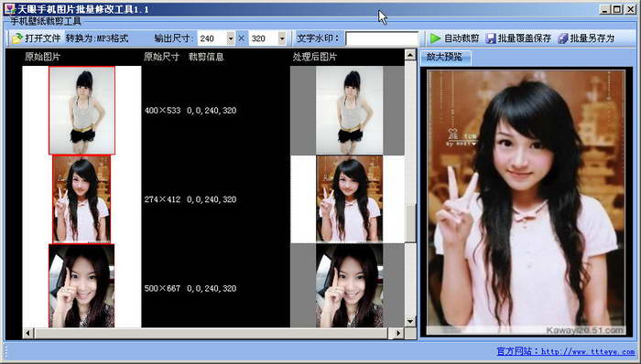
Task: Click the batch overwrite save disk icon
Action: [x=491, y=38]
